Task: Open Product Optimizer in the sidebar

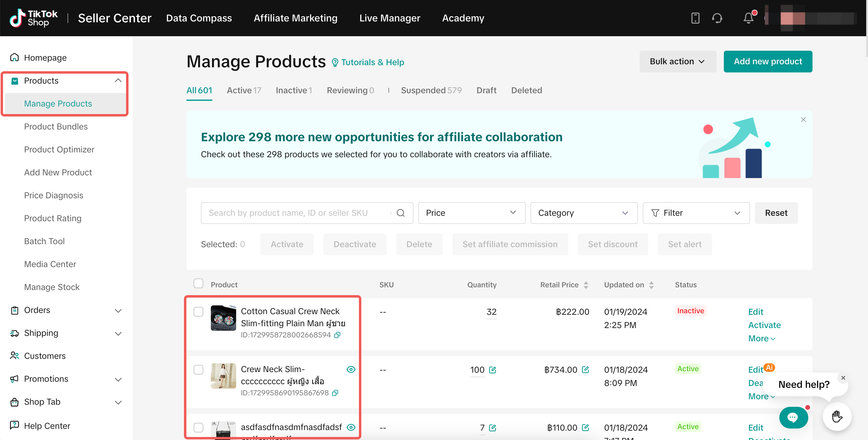Action: pos(59,149)
